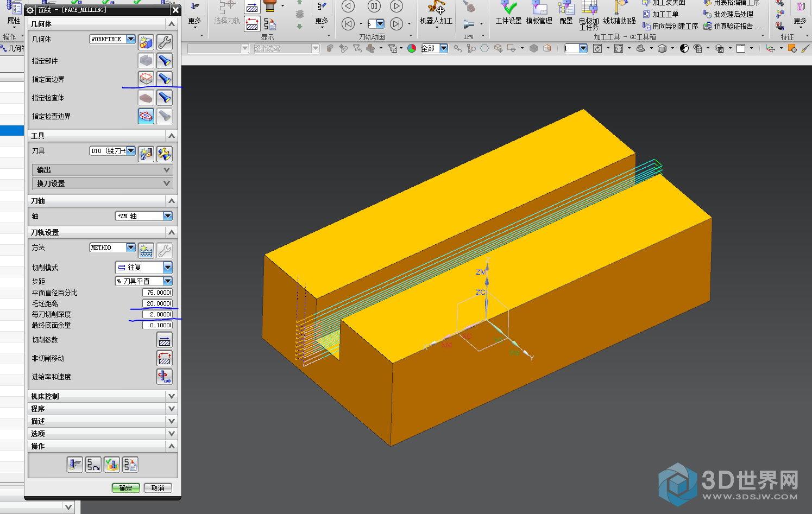Click the 指定检查边界 select icon

pyautogui.click(x=146, y=116)
